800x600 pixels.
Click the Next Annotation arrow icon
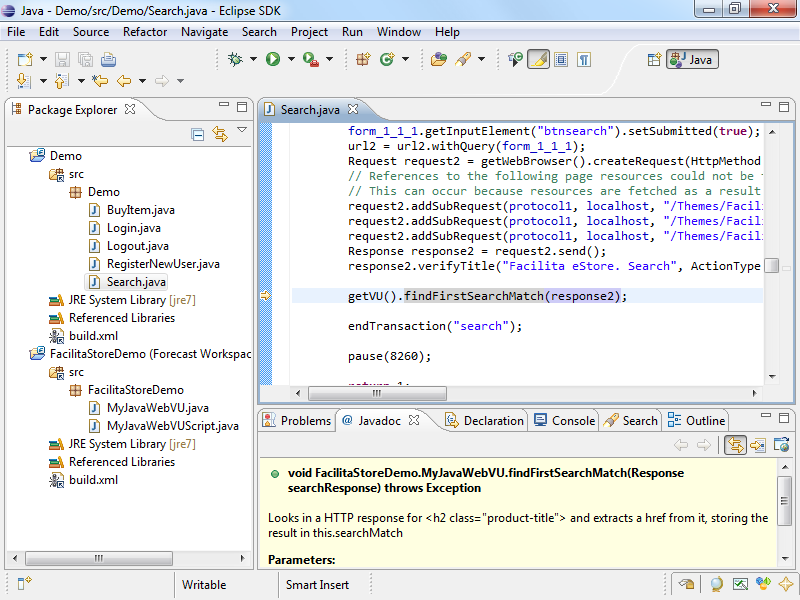click(x=24, y=81)
